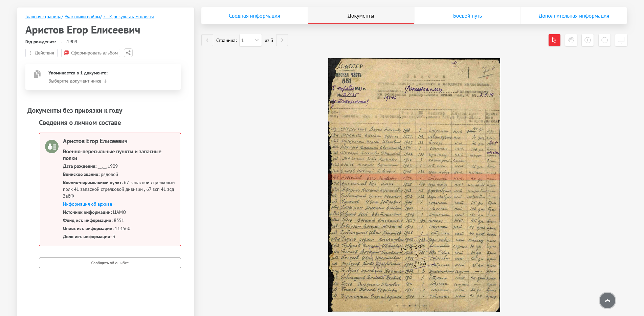Screen dimensions: 644x316
Task: Click Сформировать альбом button
Action: (91, 53)
